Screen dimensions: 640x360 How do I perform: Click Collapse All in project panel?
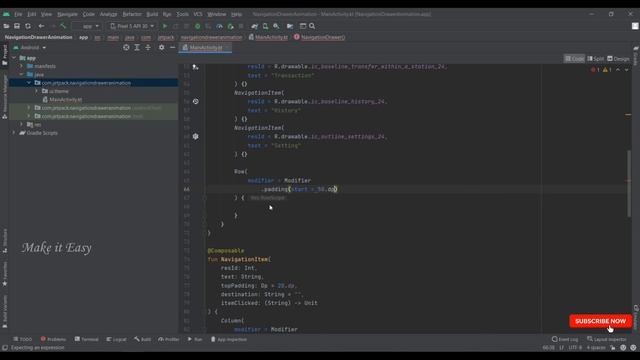(148, 48)
